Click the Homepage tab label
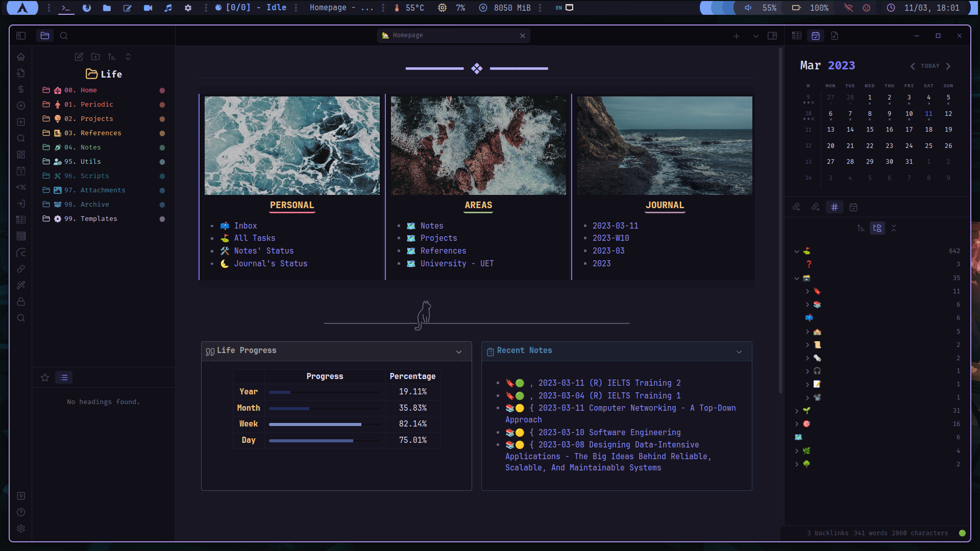The height and width of the screenshot is (551, 980). pos(408,35)
